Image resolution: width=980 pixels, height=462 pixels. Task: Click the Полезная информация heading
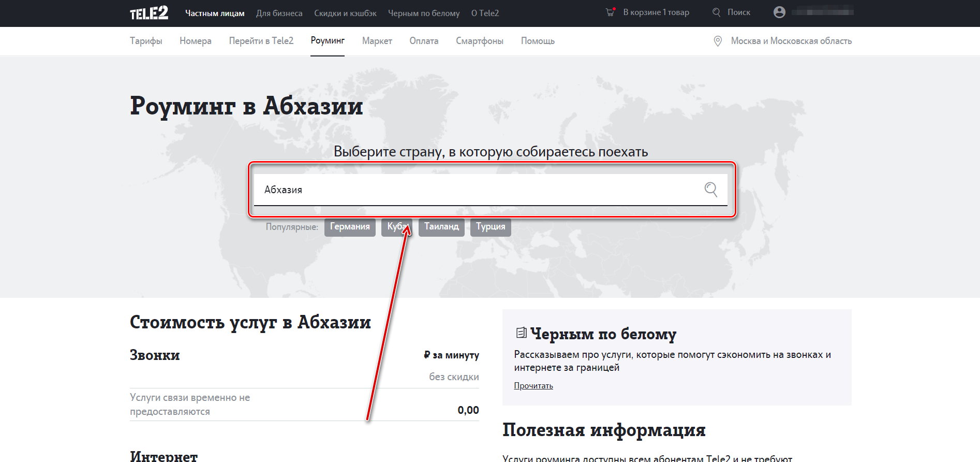604,430
